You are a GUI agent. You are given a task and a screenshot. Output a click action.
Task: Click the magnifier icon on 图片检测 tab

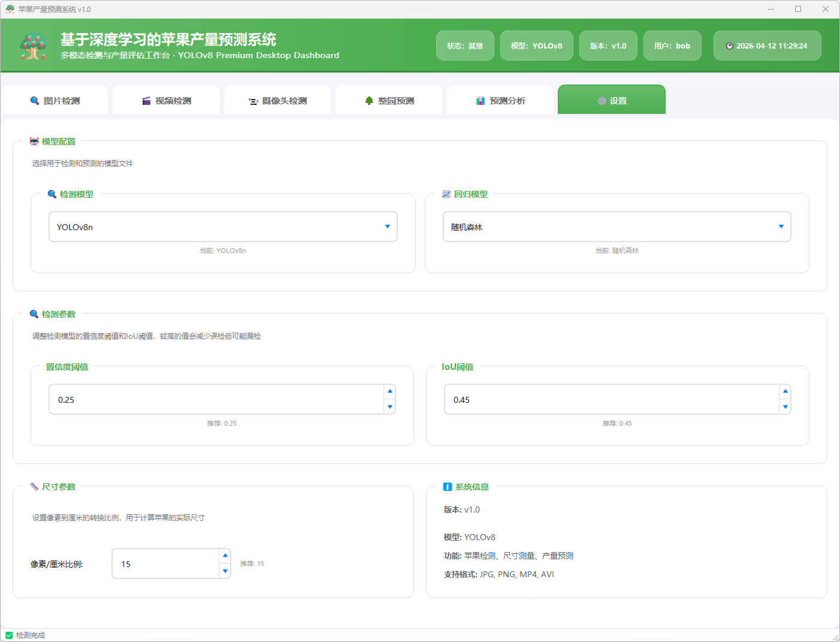pos(35,101)
